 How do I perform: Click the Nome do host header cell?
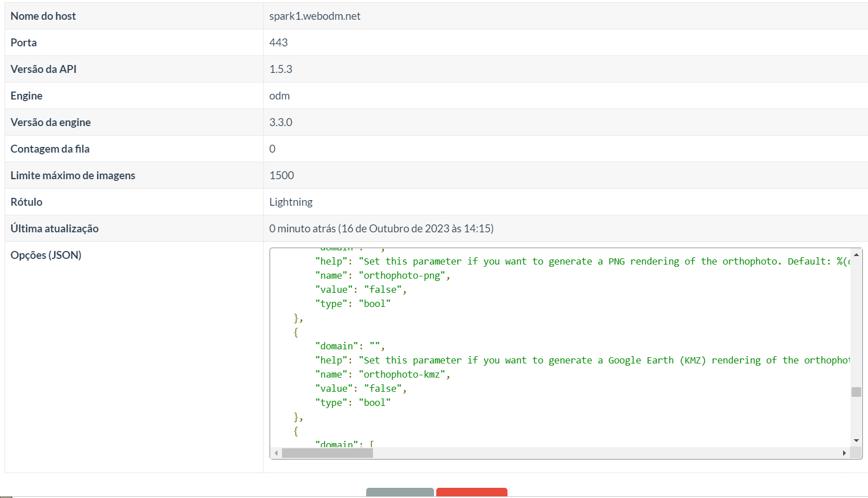point(42,16)
